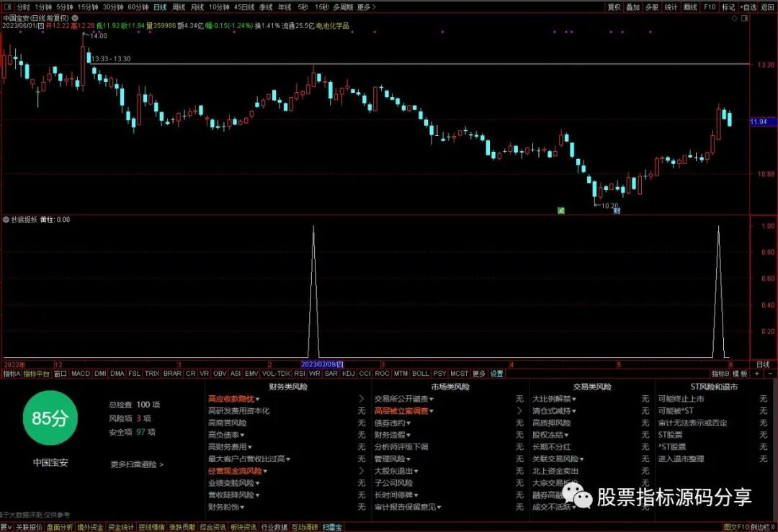Select the BOLL indicator
This screenshot has height=532, width=778.
(420, 374)
